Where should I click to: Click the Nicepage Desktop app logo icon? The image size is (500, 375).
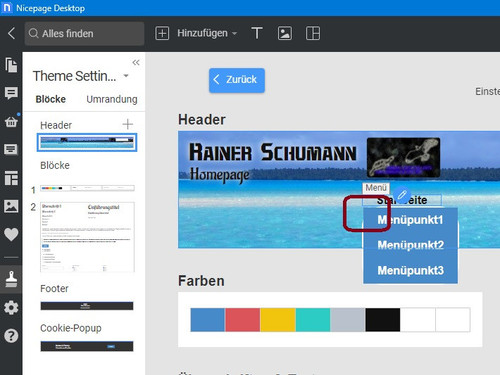[7, 8]
